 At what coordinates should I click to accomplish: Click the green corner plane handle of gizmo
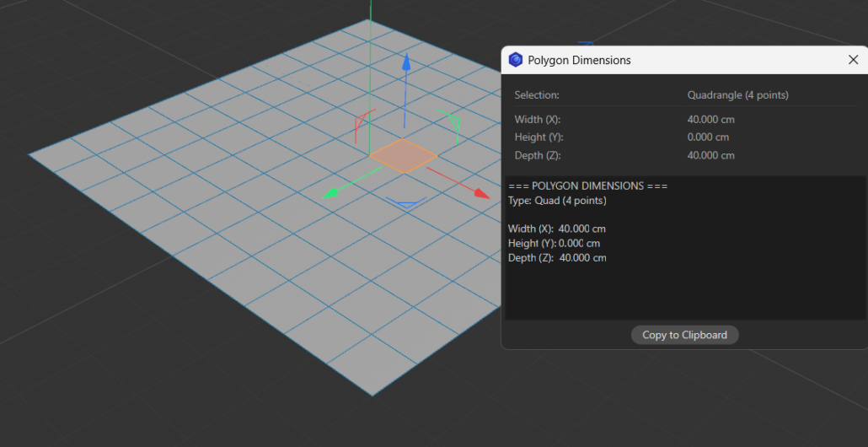(453, 125)
